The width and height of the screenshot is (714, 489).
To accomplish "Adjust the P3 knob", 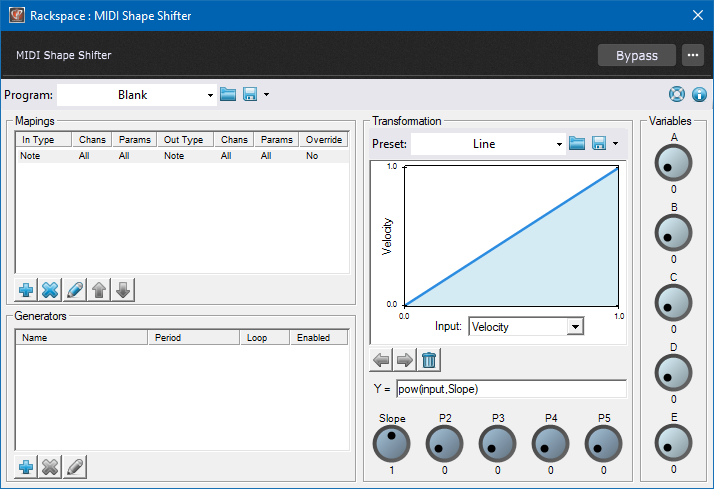I will click(498, 443).
